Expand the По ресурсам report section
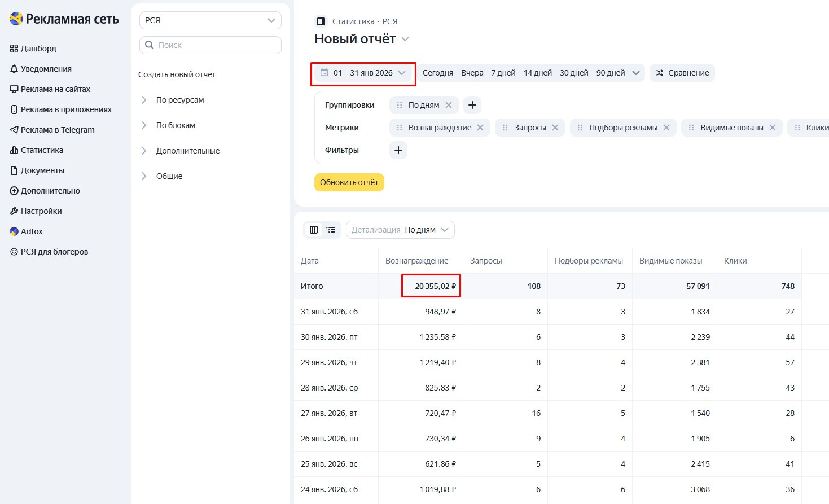This screenshot has height=504, width=829. pos(179,100)
